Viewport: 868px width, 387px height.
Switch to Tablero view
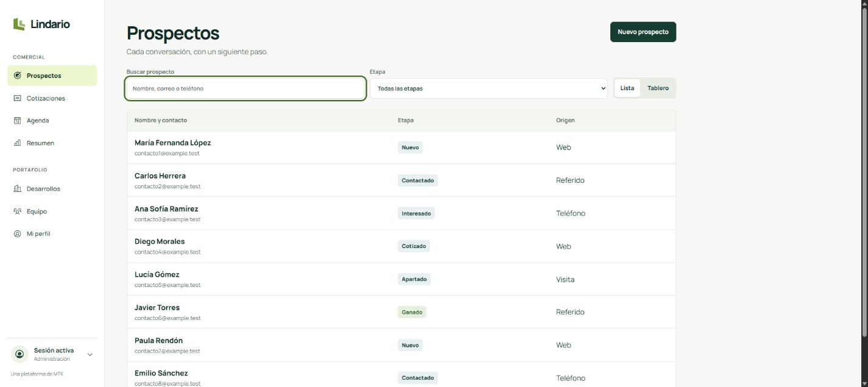(658, 88)
